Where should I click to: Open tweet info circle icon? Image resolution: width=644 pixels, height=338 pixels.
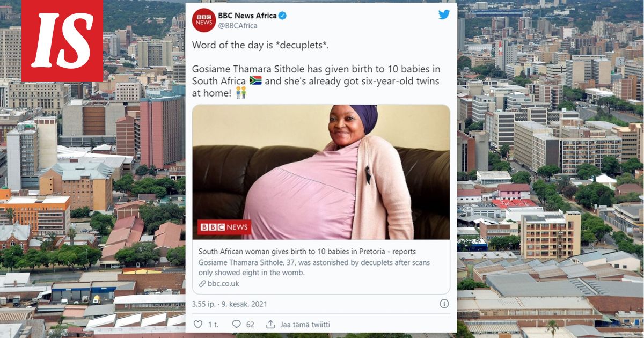(x=444, y=304)
